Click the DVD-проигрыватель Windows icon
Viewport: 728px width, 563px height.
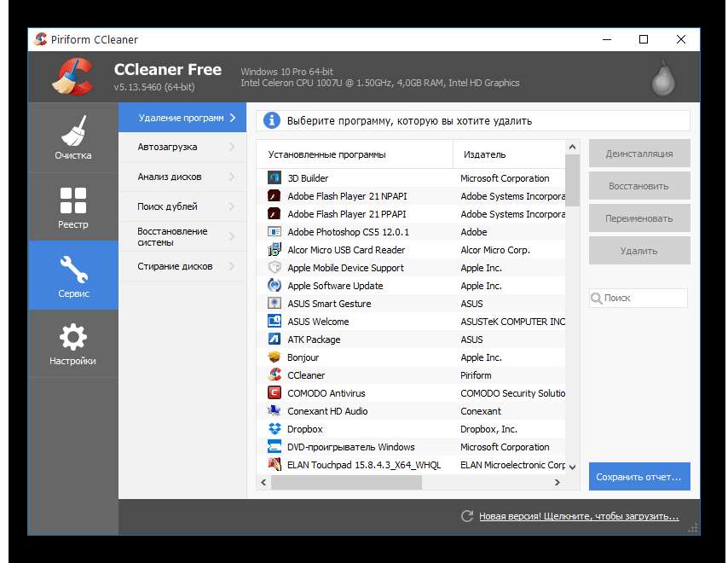point(274,446)
